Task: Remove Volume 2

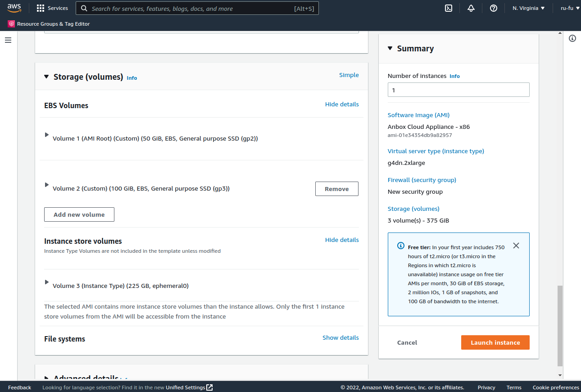Action: click(x=337, y=189)
